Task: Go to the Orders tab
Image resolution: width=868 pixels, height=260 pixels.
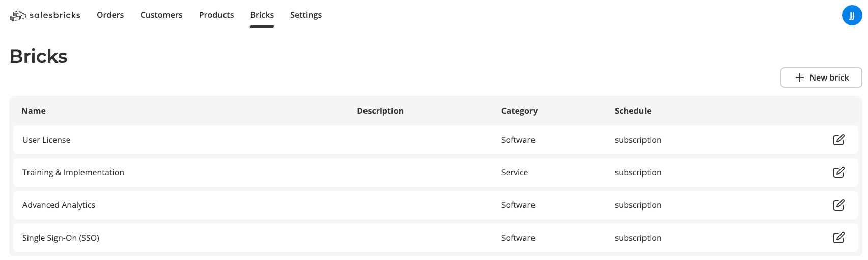Action: coord(110,15)
